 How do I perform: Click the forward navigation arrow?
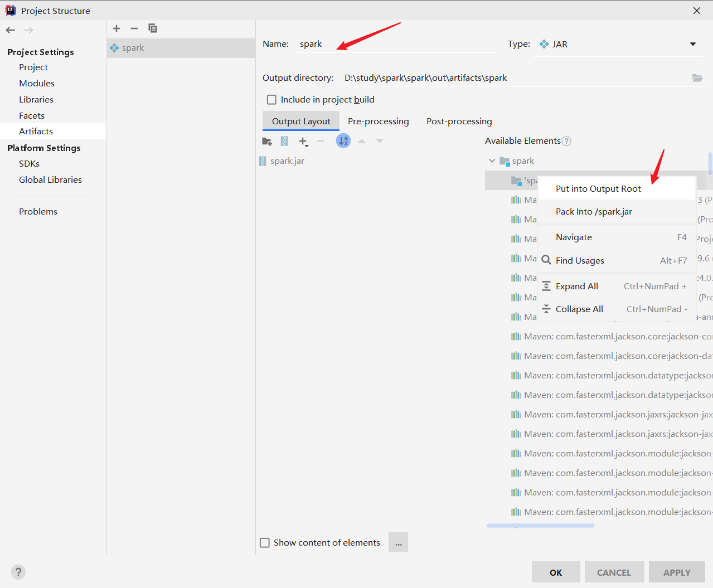[x=29, y=30]
